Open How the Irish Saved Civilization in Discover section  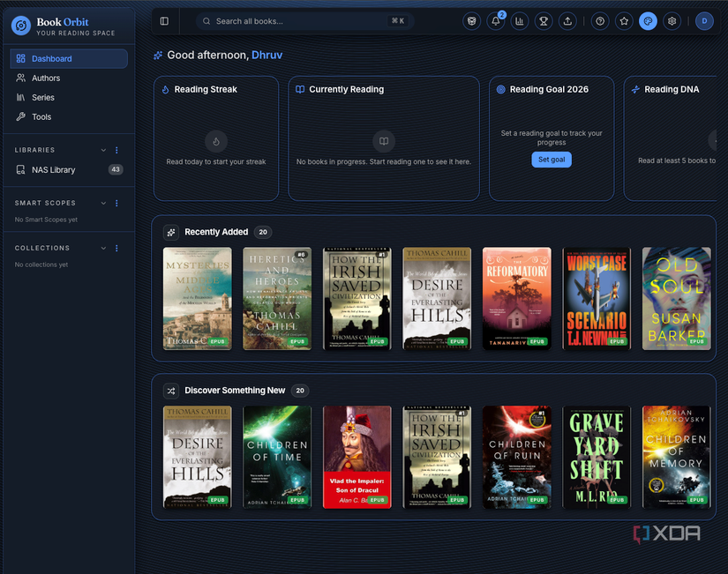click(x=437, y=457)
